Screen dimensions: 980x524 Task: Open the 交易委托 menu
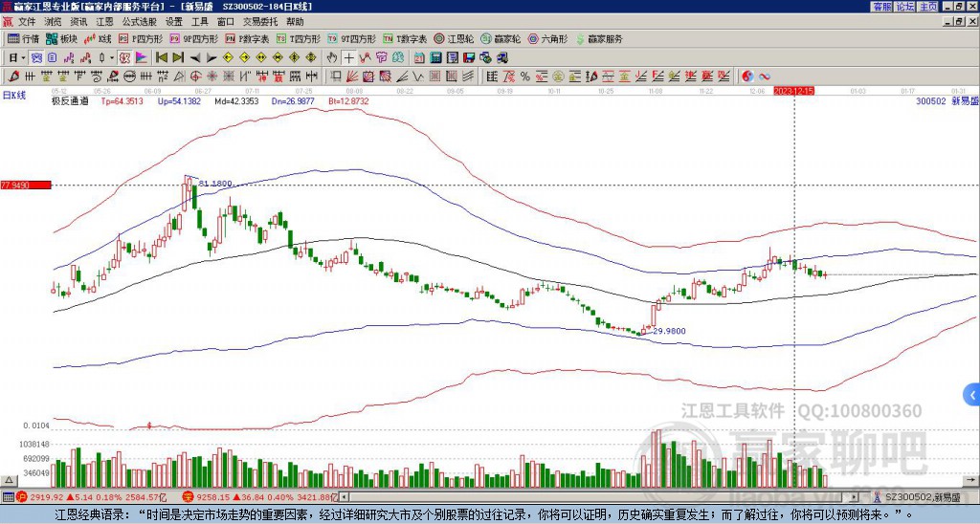(260, 22)
